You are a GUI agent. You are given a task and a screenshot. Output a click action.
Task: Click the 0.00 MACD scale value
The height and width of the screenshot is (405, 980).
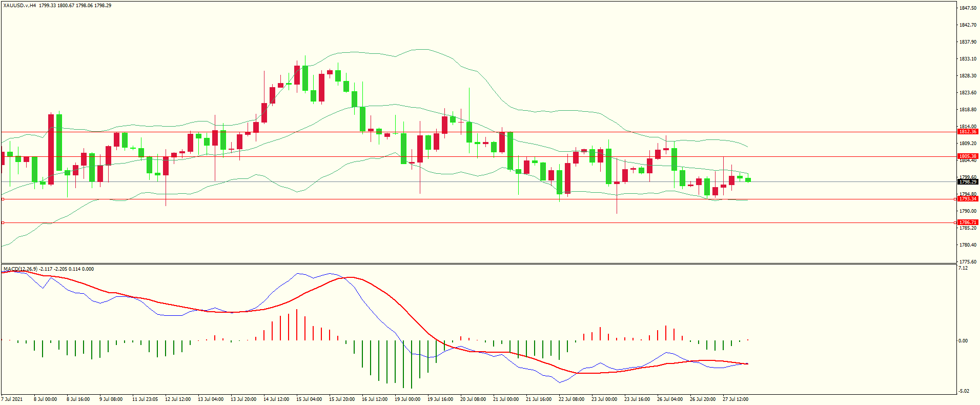coord(963,341)
